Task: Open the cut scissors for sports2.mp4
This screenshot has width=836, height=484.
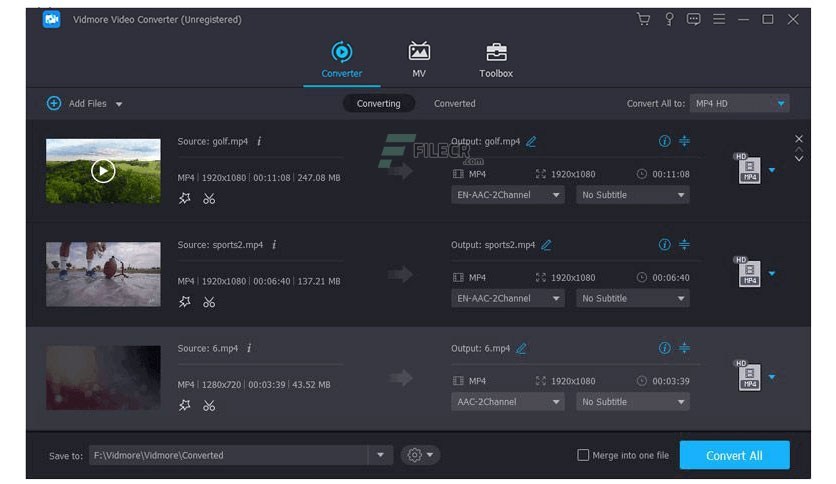Action: pos(209,302)
